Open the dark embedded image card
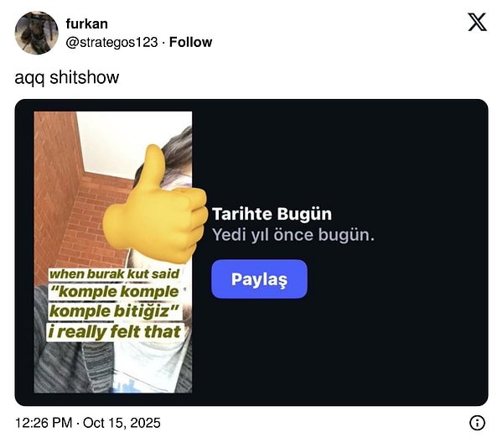Image resolution: width=503 pixels, height=448 pixels. [251, 253]
